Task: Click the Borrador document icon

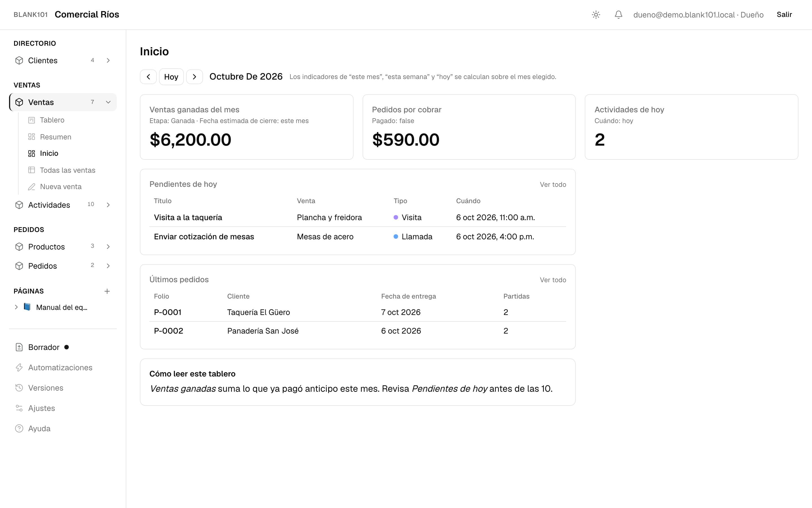Action: pyautogui.click(x=19, y=347)
